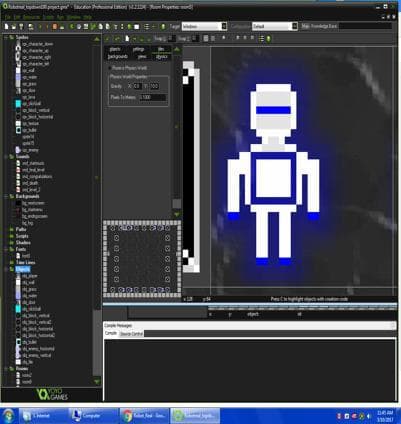The width and height of the screenshot is (401, 424).
Task: Select obj_enemy_horizontal object in the tree
Action: (x=38, y=349)
